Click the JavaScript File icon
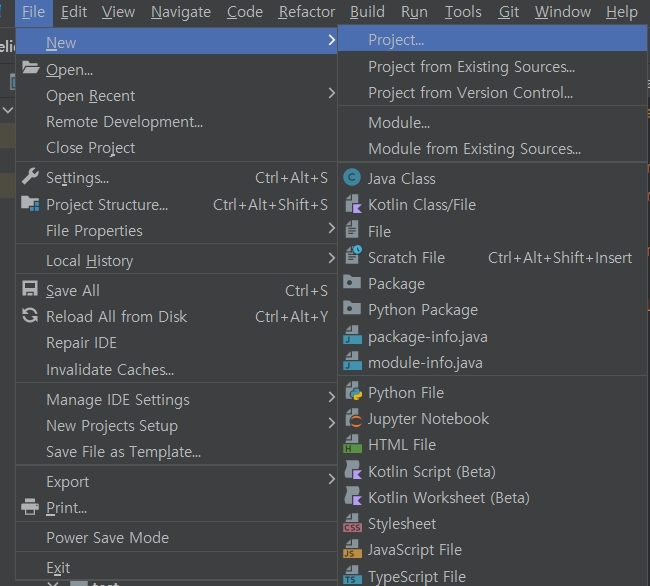The width and height of the screenshot is (650, 586). [x=351, y=550]
